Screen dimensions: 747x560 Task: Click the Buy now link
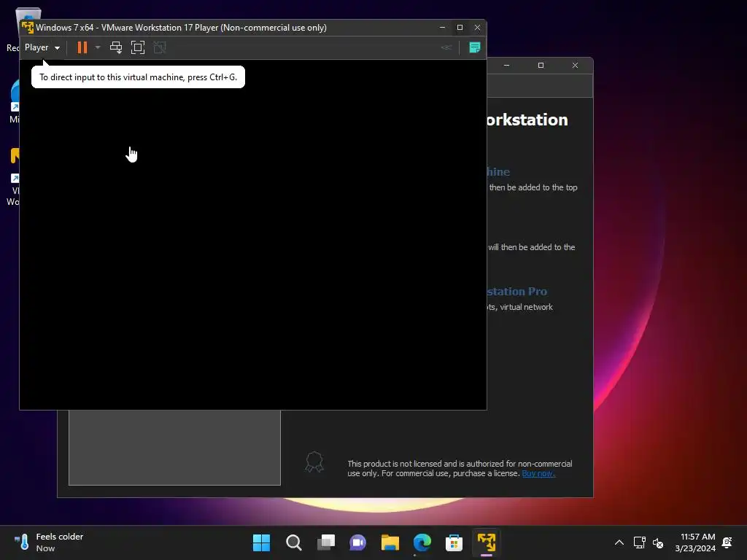(x=538, y=473)
